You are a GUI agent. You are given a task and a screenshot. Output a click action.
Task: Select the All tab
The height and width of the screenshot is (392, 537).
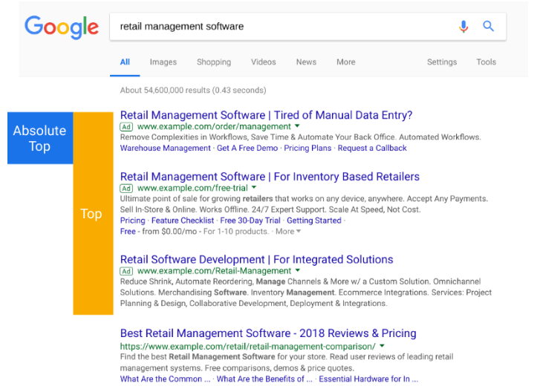(x=125, y=62)
